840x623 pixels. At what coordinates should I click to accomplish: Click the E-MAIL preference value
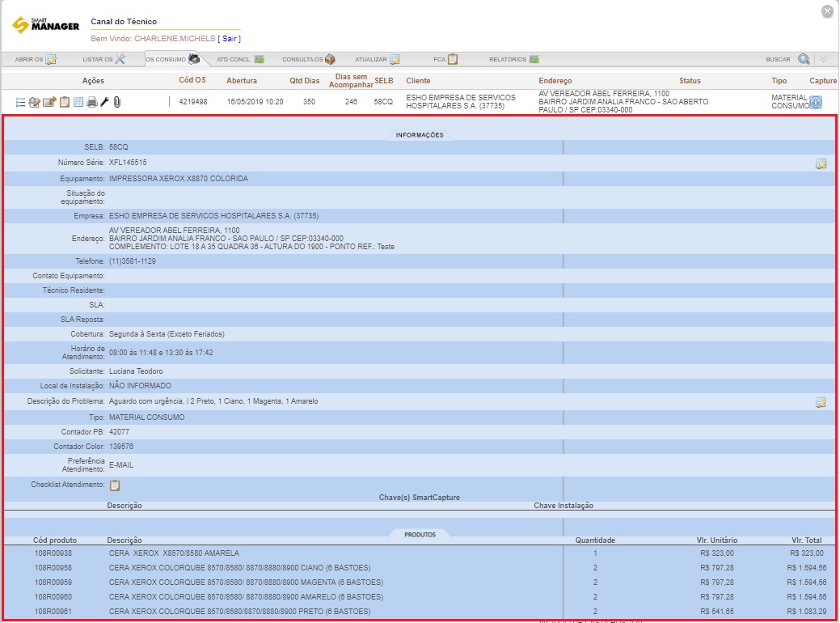pos(121,465)
